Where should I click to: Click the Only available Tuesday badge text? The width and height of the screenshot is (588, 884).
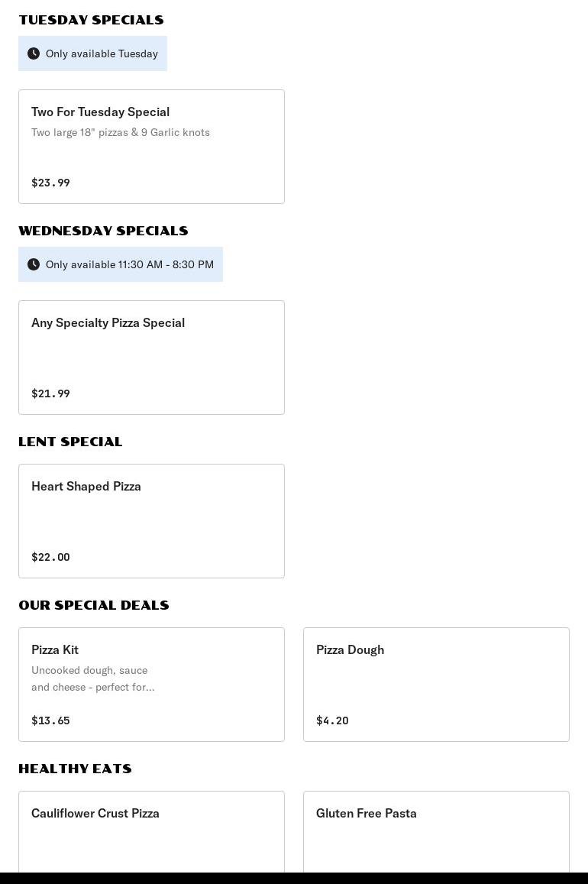pos(102,53)
